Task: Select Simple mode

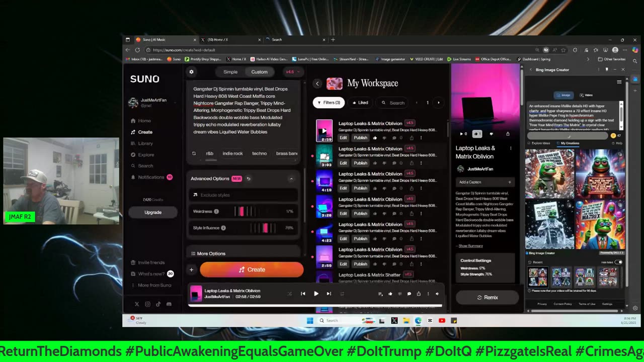Action: [x=230, y=72]
